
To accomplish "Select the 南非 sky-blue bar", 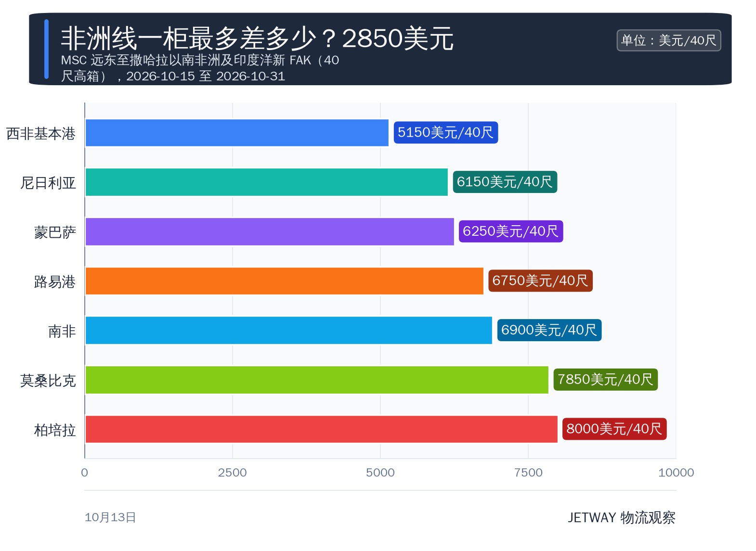I will (288, 330).
